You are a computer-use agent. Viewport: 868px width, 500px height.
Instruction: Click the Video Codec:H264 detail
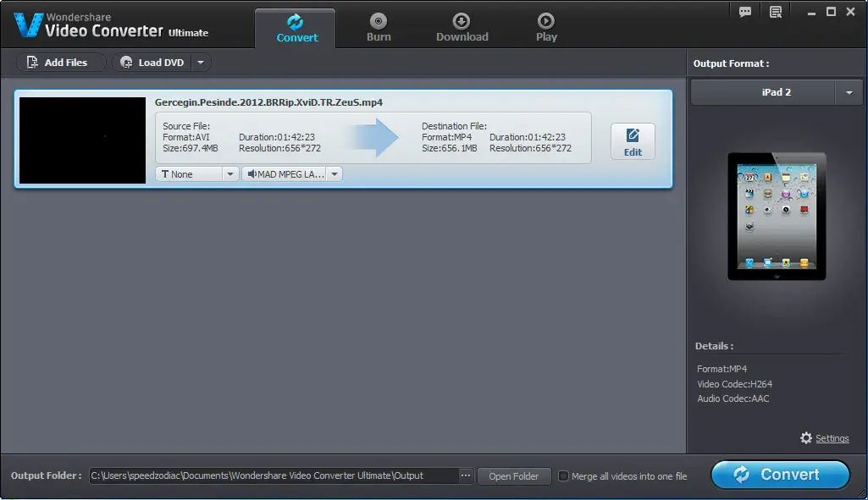click(734, 384)
